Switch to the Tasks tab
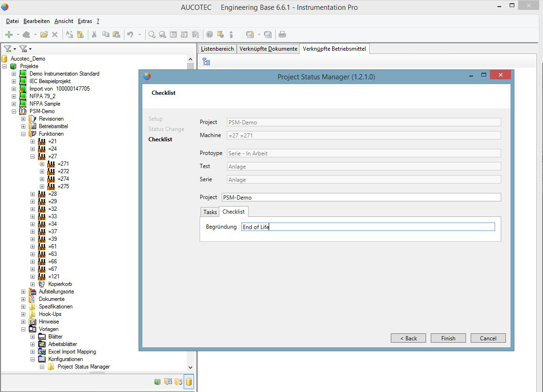Image resolution: width=543 pixels, height=392 pixels. [x=210, y=212]
